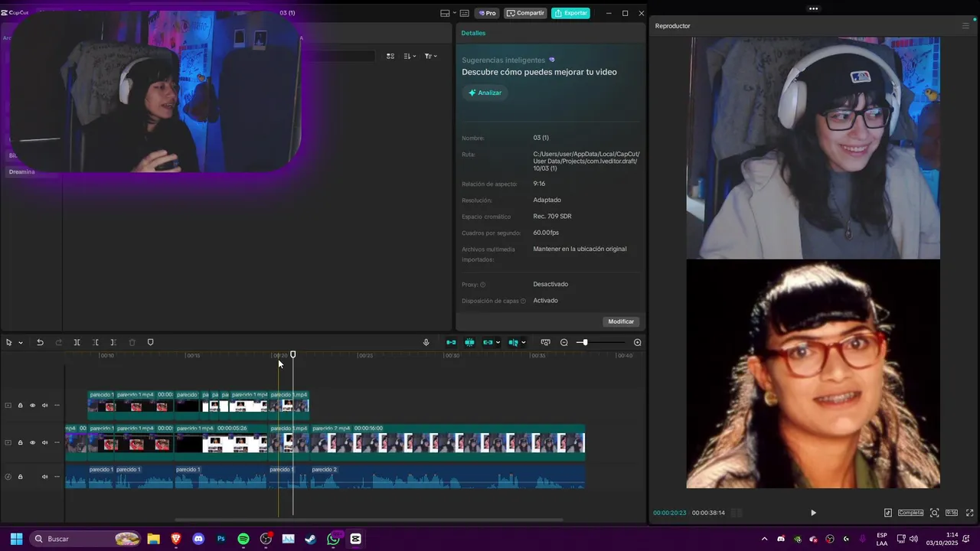Click the redo arrow in timeline toolbar
The image size is (980, 551).
(58, 342)
